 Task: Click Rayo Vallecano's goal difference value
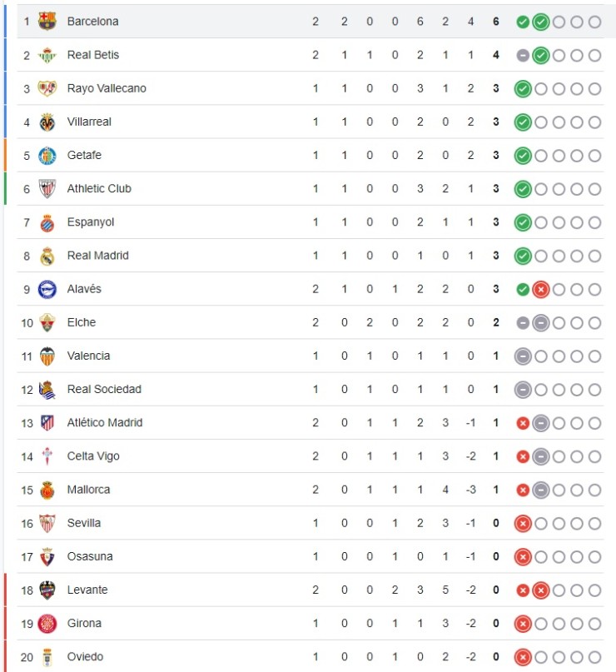470,88
